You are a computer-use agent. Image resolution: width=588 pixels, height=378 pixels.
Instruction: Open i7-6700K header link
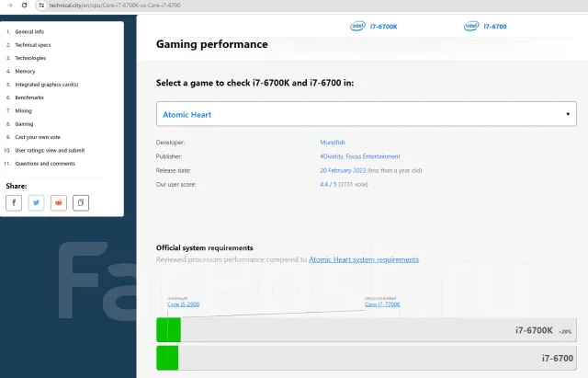tap(383, 27)
